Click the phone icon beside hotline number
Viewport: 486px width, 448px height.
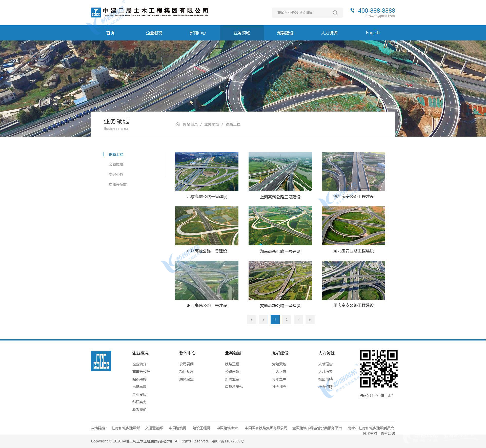click(352, 10)
